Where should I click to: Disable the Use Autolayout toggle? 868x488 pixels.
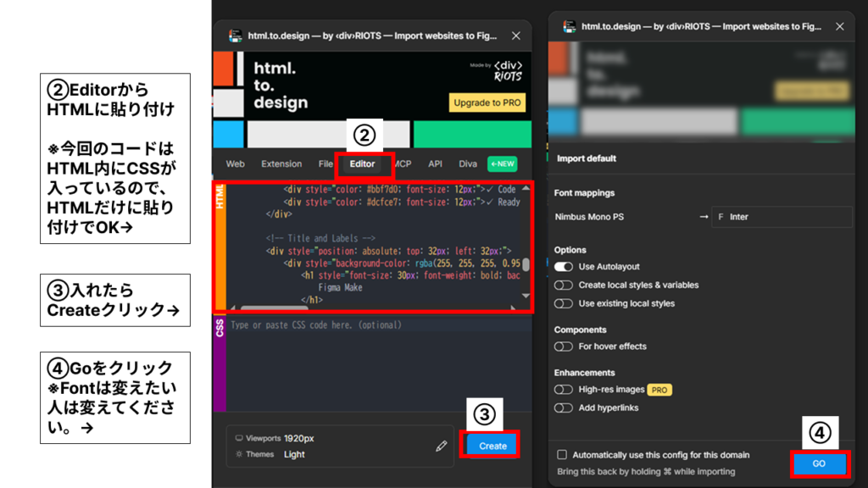[564, 267]
